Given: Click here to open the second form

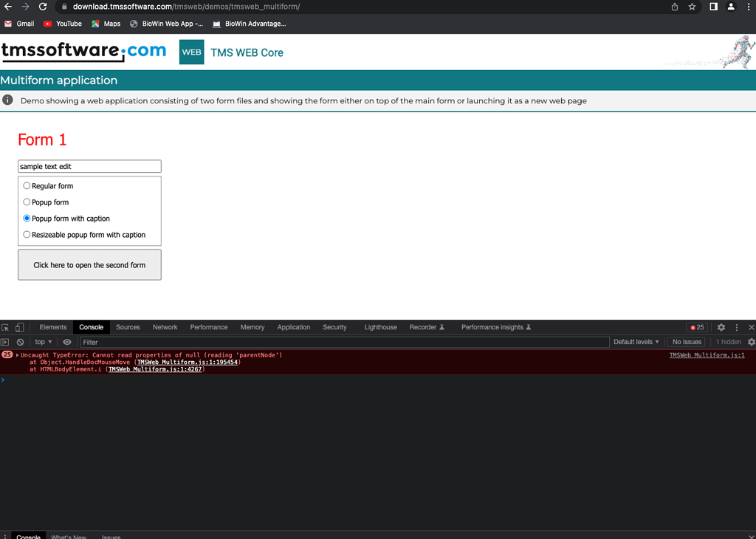Looking at the screenshot, I should [x=89, y=264].
